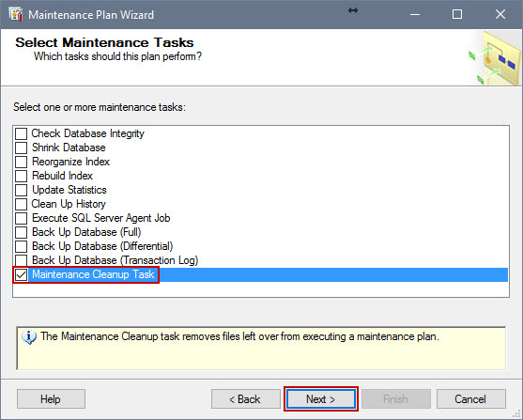Check the Reorganize Index option

tap(21, 162)
